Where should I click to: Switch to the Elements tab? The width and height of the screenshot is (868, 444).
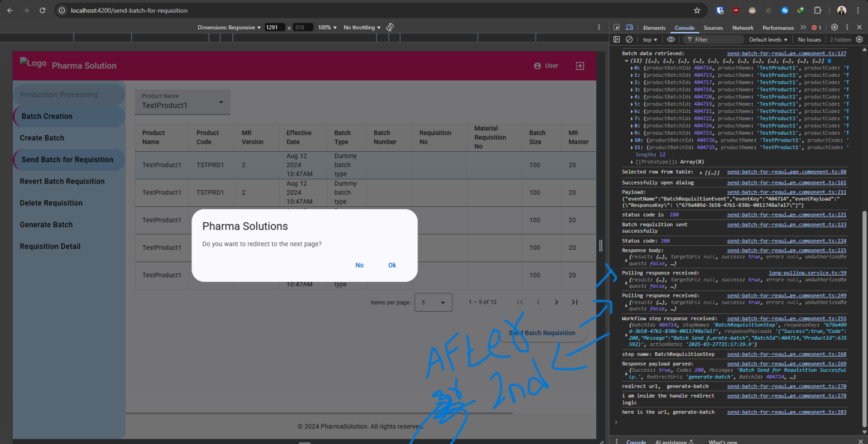tap(654, 27)
